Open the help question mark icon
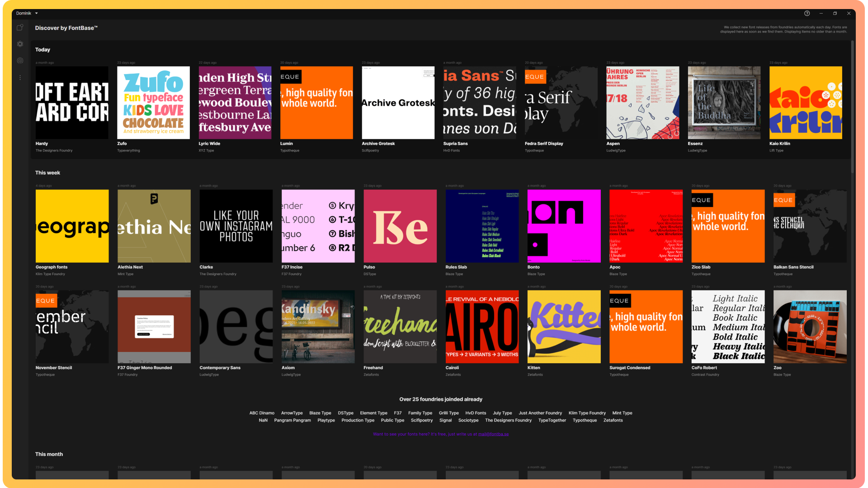868x488 pixels. 807,13
